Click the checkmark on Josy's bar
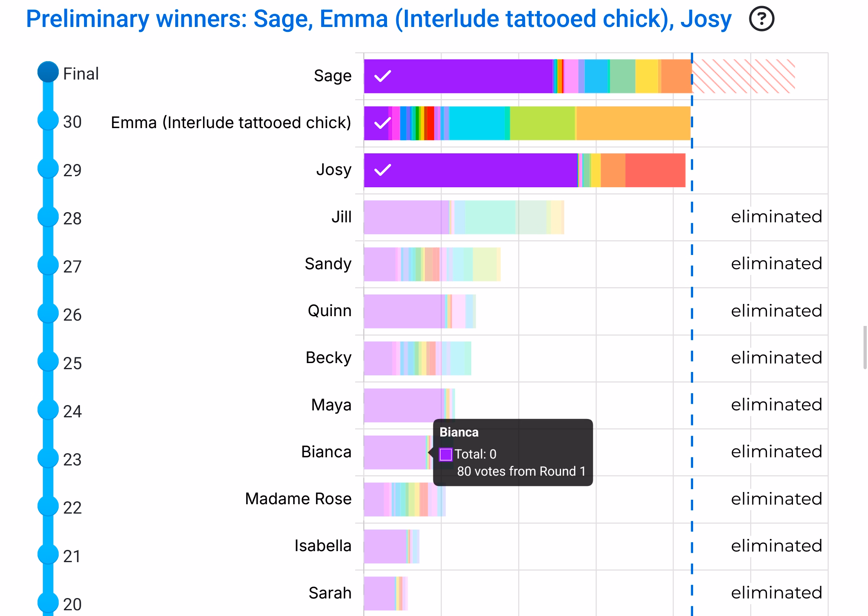868x616 pixels. (x=382, y=170)
